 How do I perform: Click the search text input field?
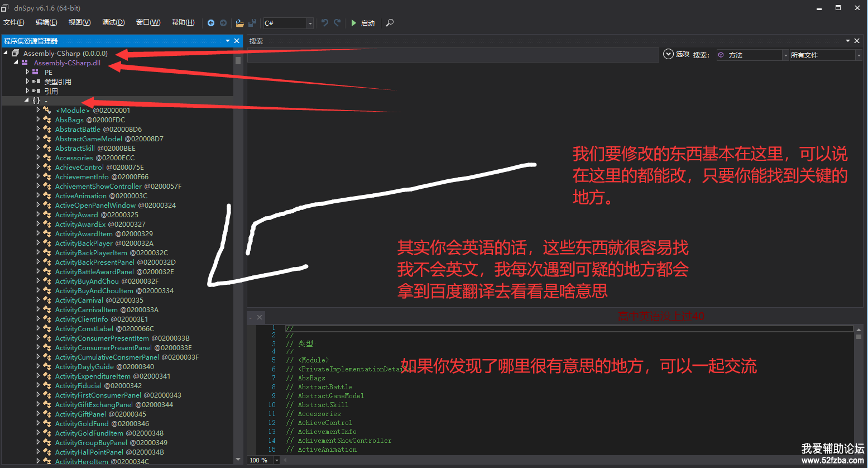point(452,55)
